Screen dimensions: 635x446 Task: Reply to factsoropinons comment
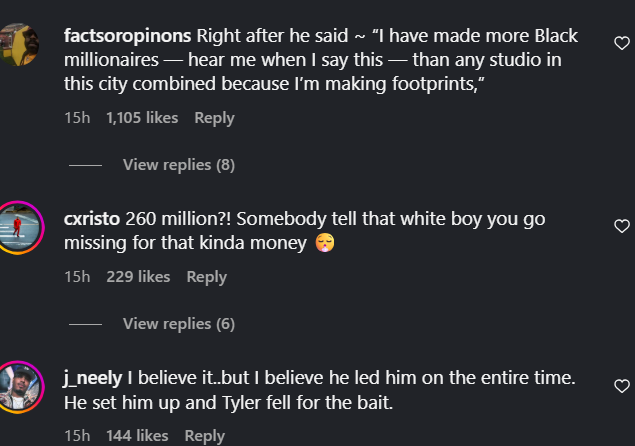point(214,118)
